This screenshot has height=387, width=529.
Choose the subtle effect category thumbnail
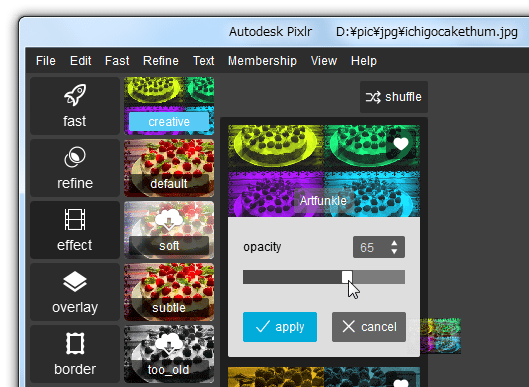(x=169, y=292)
